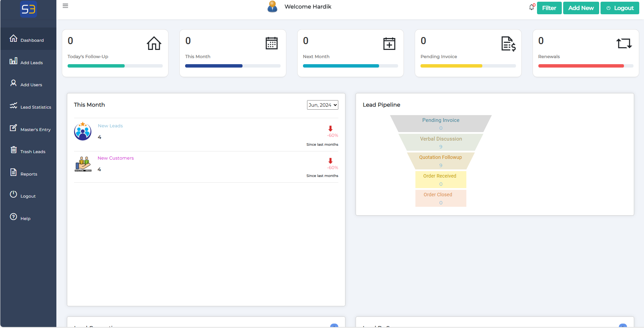Click the notification bell icon

(532, 7)
